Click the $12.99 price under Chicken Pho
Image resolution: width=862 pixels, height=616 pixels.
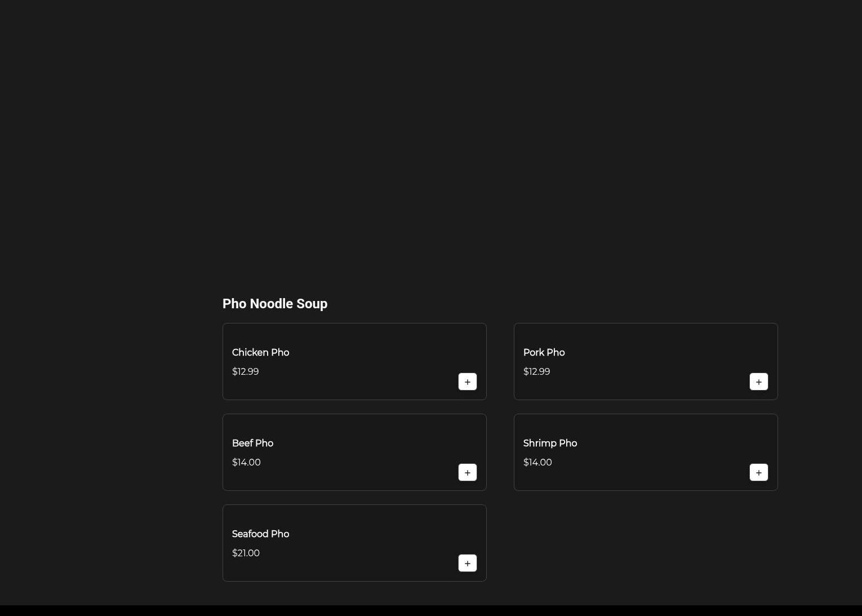pyautogui.click(x=245, y=371)
